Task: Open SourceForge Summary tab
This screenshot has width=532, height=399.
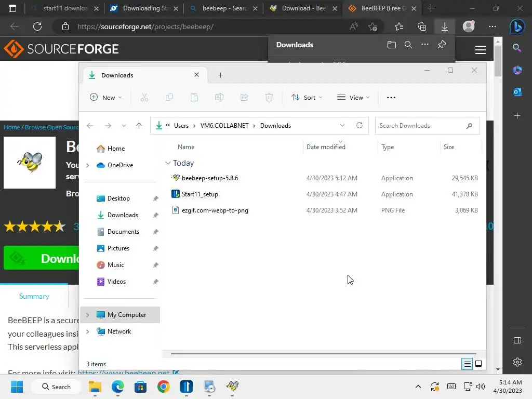Action: tap(34, 296)
